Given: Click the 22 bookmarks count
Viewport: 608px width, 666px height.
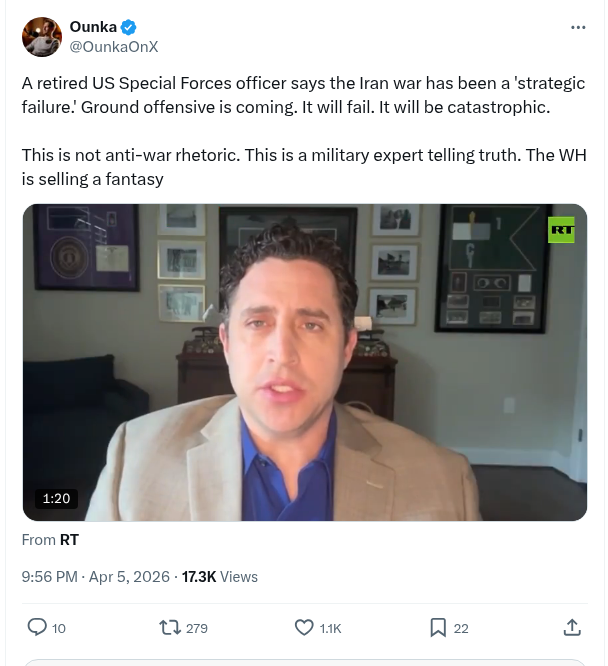Looking at the screenshot, I should [x=461, y=628].
